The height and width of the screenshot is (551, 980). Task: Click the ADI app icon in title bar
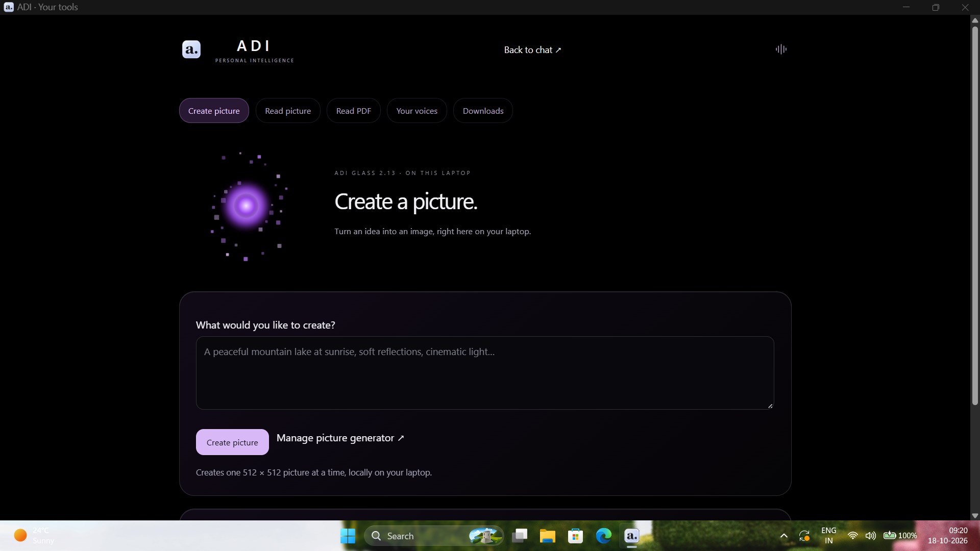tap(9, 7)
